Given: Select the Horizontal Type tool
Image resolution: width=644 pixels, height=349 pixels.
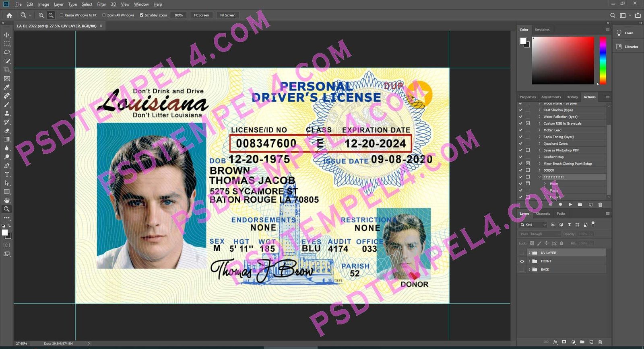Looking at the screenshot, I should point(7,174).
